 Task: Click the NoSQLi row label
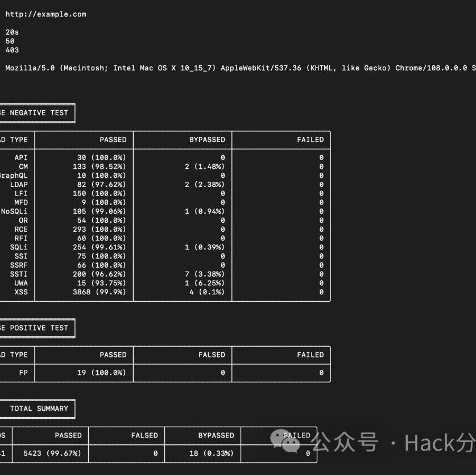(x=14, y=211)
